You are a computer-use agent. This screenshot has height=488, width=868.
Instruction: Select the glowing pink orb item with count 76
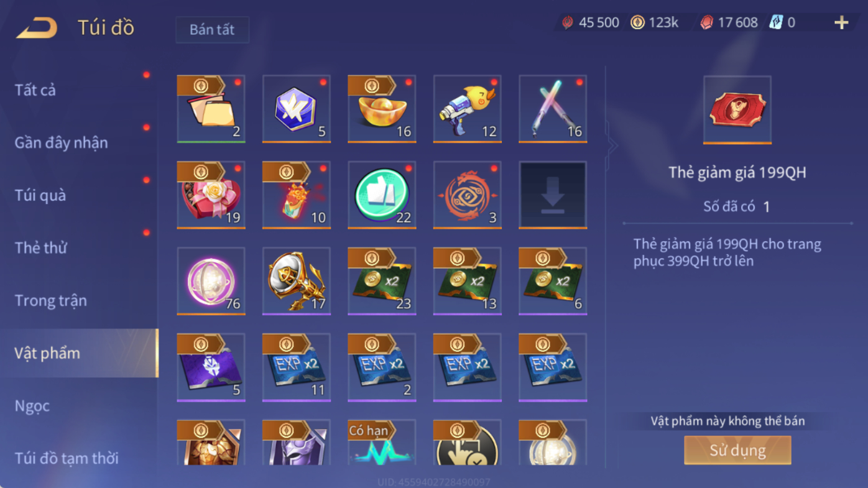click(x=211, y=281)
